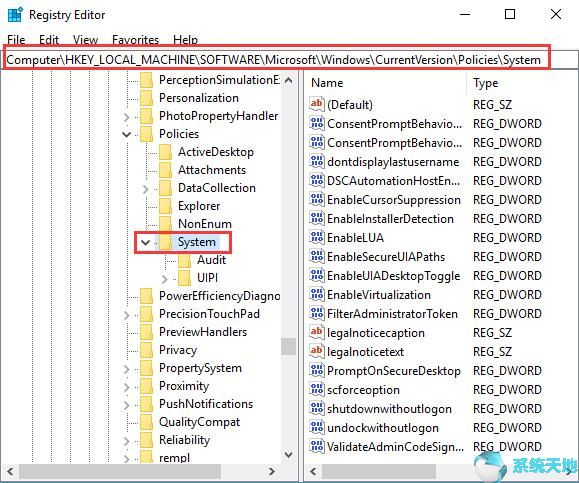Open the File menu
Image resolution: width=579 pixels, height=483 pixels.
click(16, 40)
